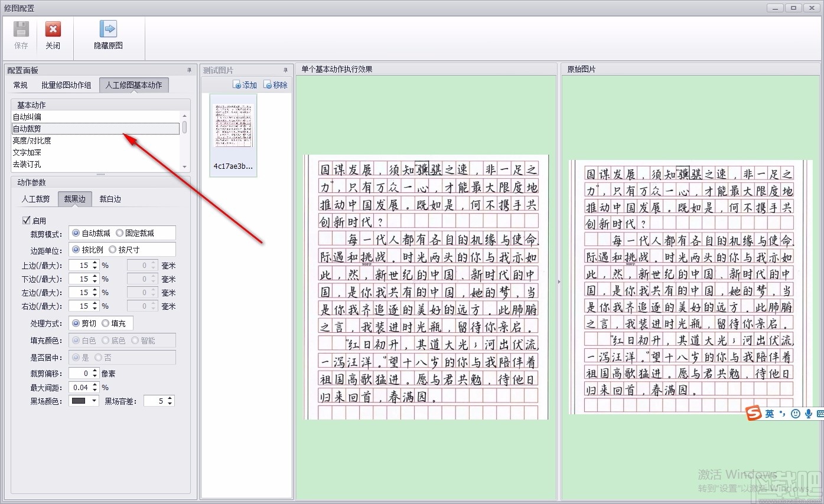This screenshot has height=504, width=824.
Task: Switch to 批量修图动作组 tab
Action: click(x=66, y=85)
